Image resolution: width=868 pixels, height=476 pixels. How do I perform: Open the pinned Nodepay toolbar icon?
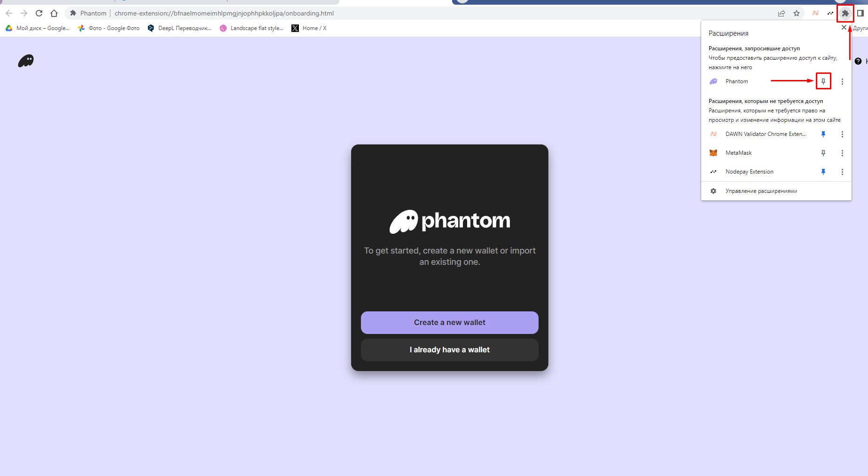pyautogui.click(x=830, y=13)
